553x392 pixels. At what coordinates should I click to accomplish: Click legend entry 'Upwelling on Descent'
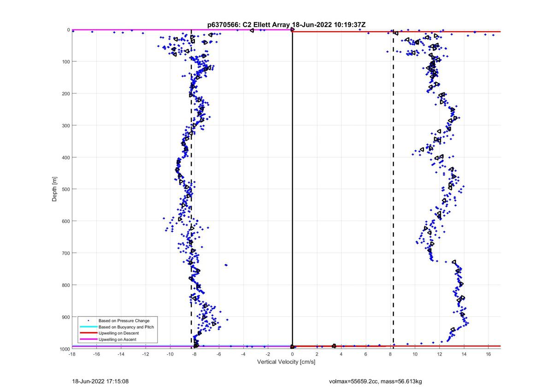pos(119,333)
